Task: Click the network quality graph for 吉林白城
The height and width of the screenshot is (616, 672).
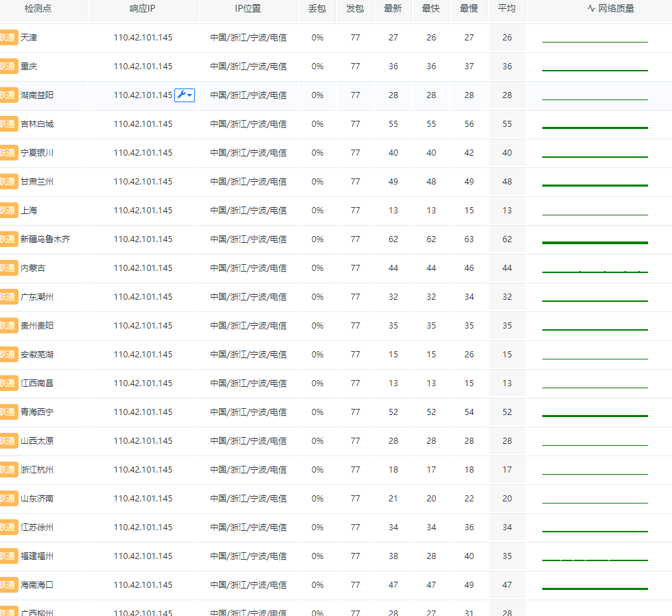Action: click(x=594, y=126)
